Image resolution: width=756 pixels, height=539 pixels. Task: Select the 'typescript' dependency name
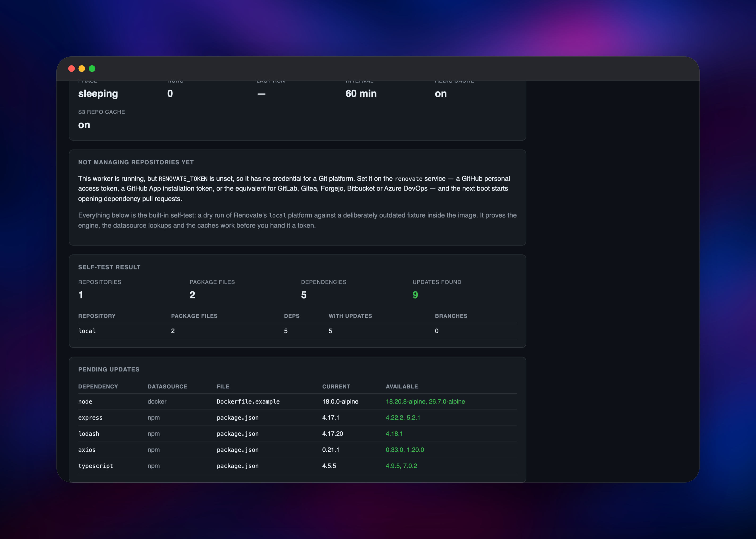coord(96,466)
